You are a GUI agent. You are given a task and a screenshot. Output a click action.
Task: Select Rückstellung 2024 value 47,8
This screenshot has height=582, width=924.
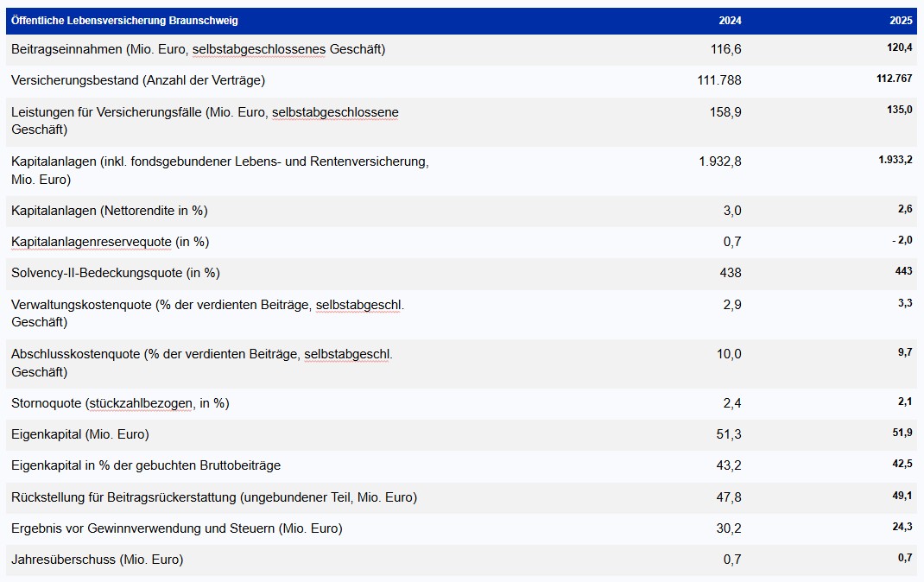[729, 497]
